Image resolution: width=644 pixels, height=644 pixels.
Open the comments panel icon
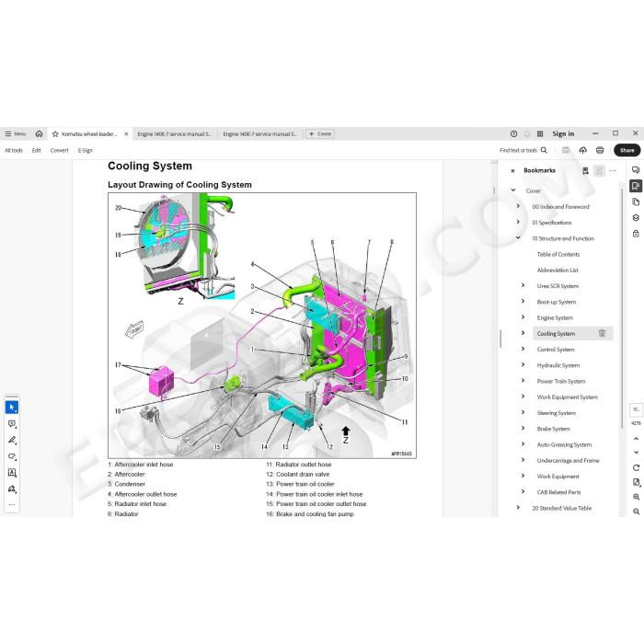[x=636, y=170]
